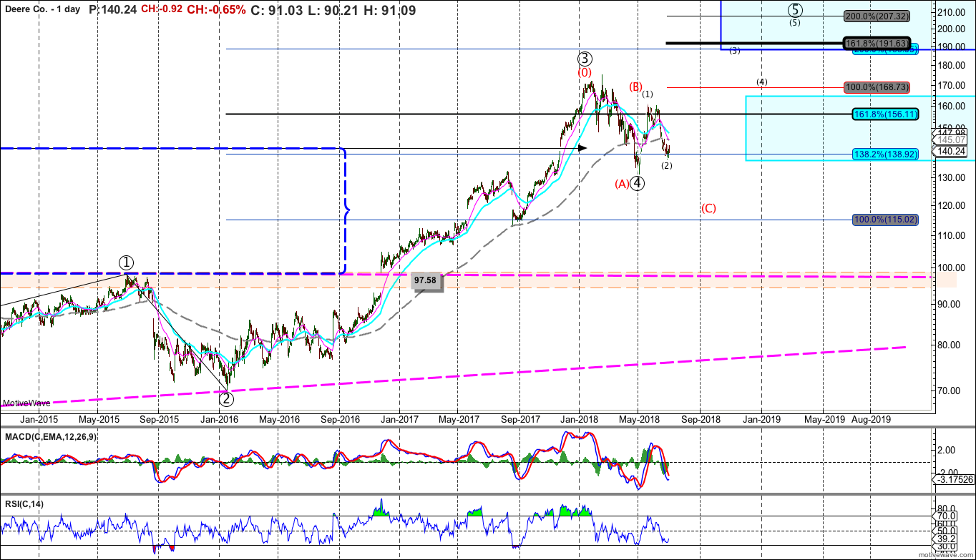This screenshot has height=560, width=976.
Task: Click the small black (4) projected wave label
Action: (762, 82)
